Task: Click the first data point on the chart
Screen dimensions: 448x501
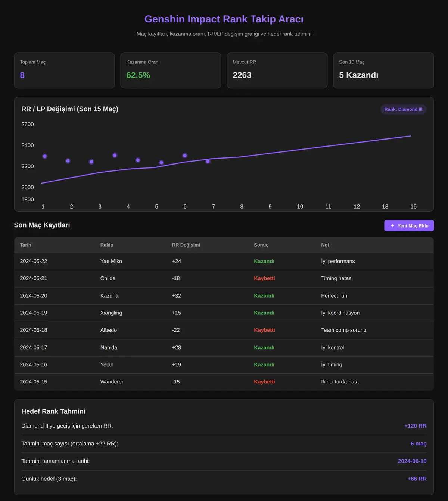Action: [45, 156]
